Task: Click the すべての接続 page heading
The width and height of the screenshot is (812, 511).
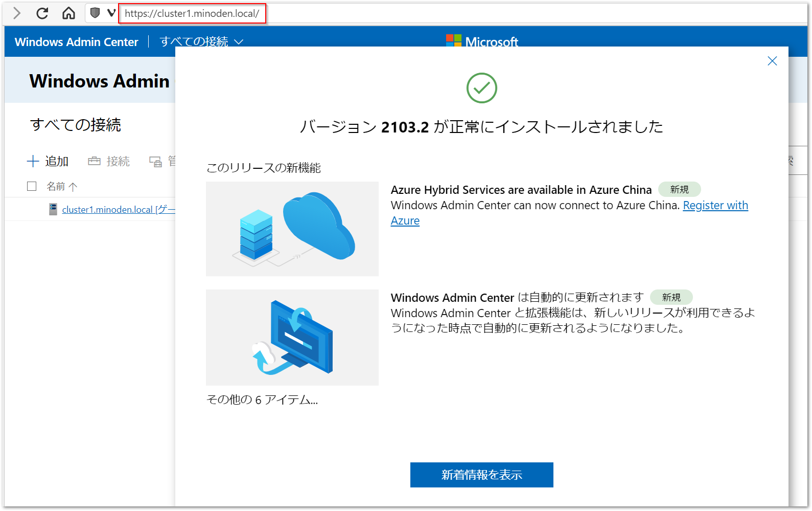Action: pyautogui.click(x=76, y=125)
